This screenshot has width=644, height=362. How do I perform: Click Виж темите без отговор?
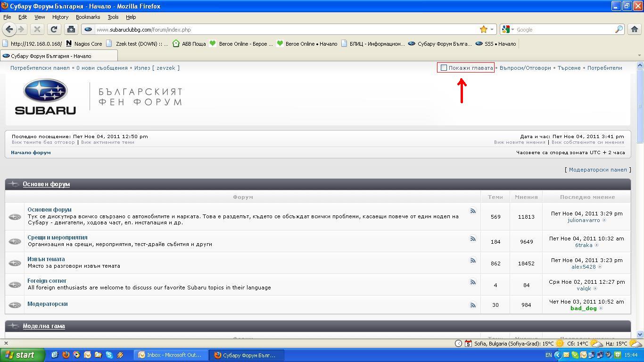43,142
